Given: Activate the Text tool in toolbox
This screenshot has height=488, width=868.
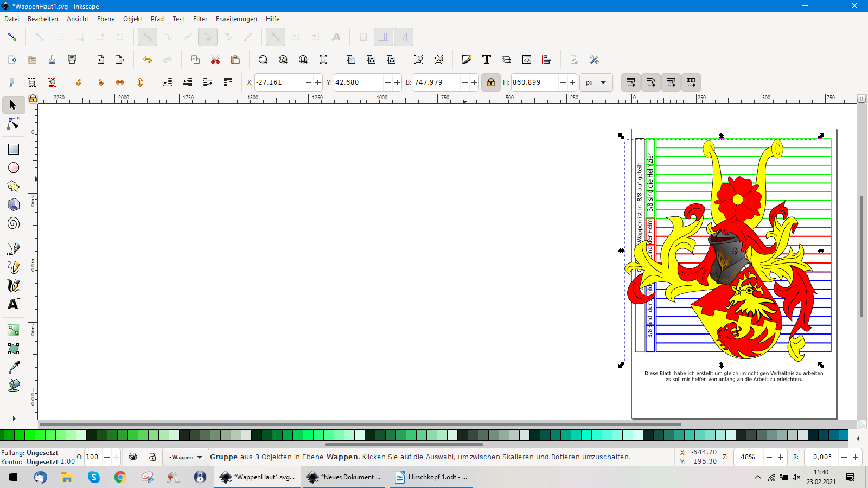Looking at the screenshot, I should pos(14,304).
